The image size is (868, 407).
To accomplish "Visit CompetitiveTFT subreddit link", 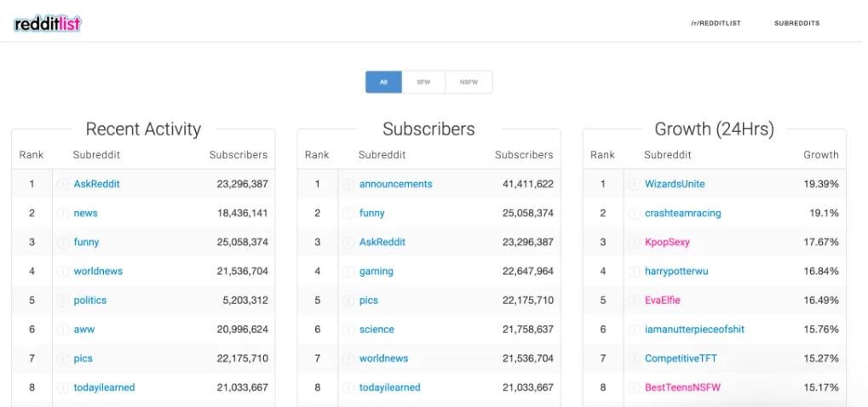I will pyautogui.click(x=681, y=358).
